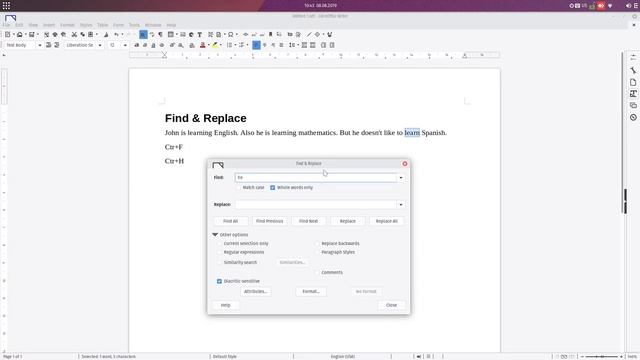
Task: Click the Underline formatting icon
Action: coord(153,45)
